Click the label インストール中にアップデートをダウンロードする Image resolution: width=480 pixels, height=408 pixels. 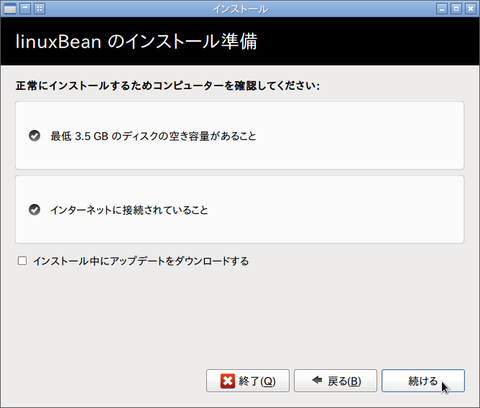tap(141, 261)
